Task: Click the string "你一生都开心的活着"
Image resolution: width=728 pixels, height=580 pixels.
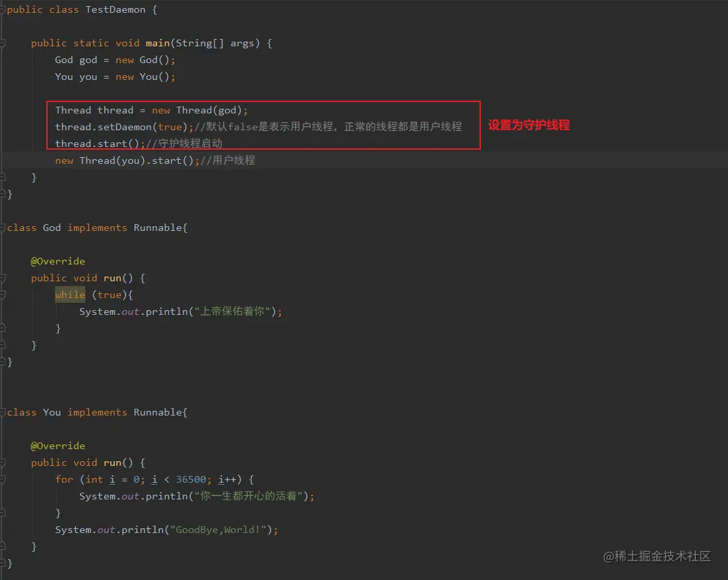Action: pos(248,496)
